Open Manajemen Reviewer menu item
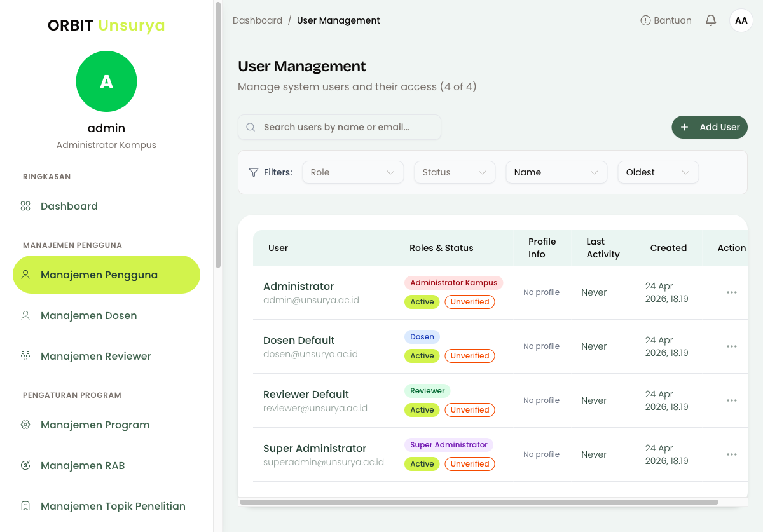Screen dimensions: 763x532 pos(106,356)
